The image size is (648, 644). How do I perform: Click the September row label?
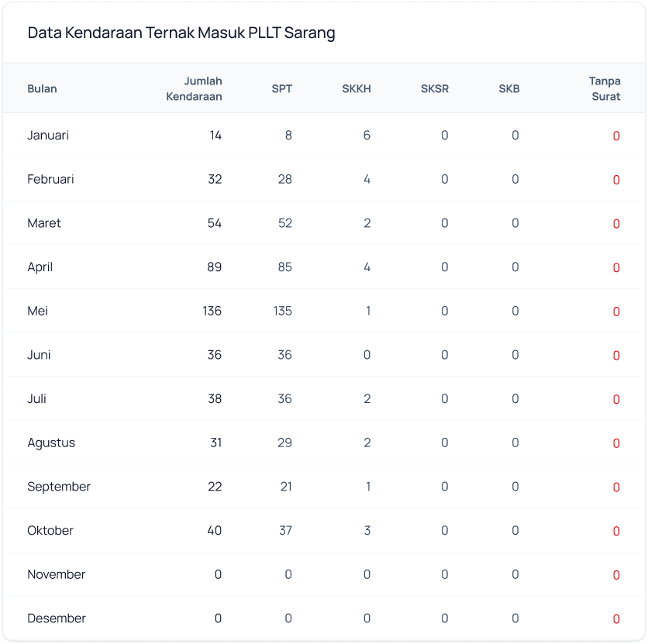point(59,487)
